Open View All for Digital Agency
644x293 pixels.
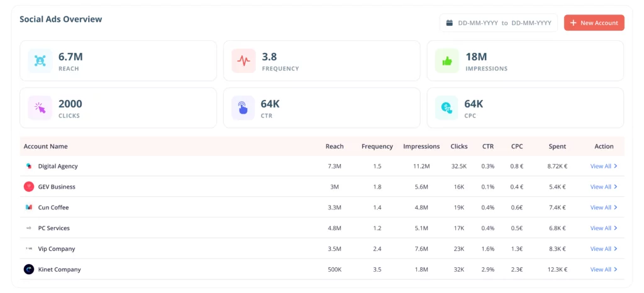(x=604, y=166)
